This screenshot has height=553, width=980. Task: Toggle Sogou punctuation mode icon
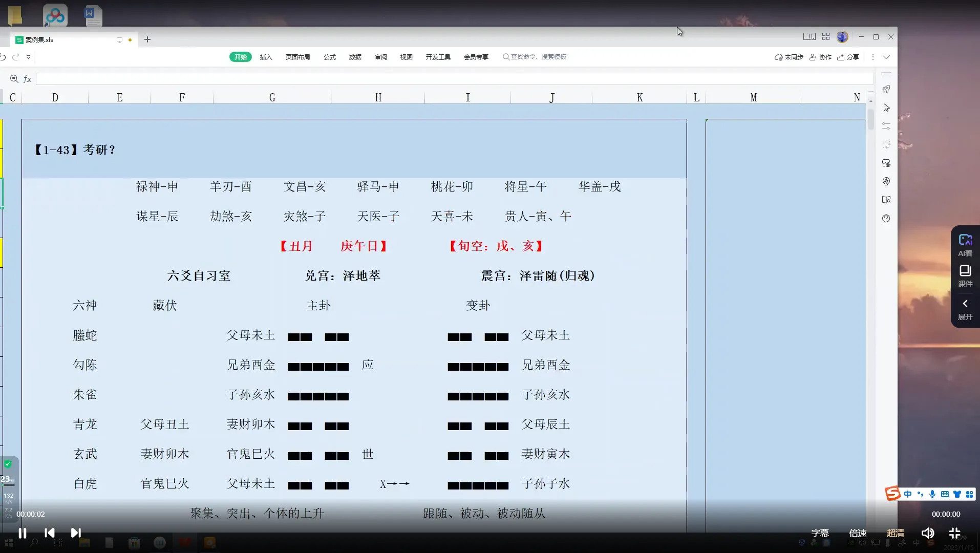pyautogui.click(x=920, y=494)
